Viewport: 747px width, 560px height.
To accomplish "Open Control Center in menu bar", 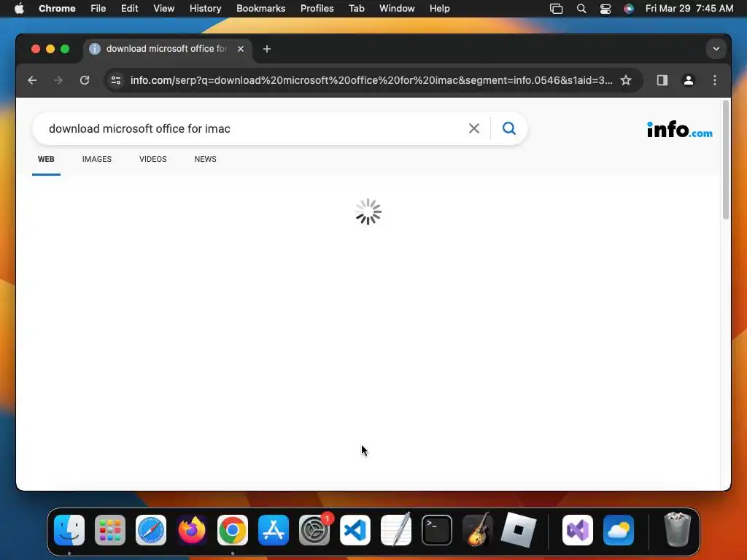I will tap(605, 9).
